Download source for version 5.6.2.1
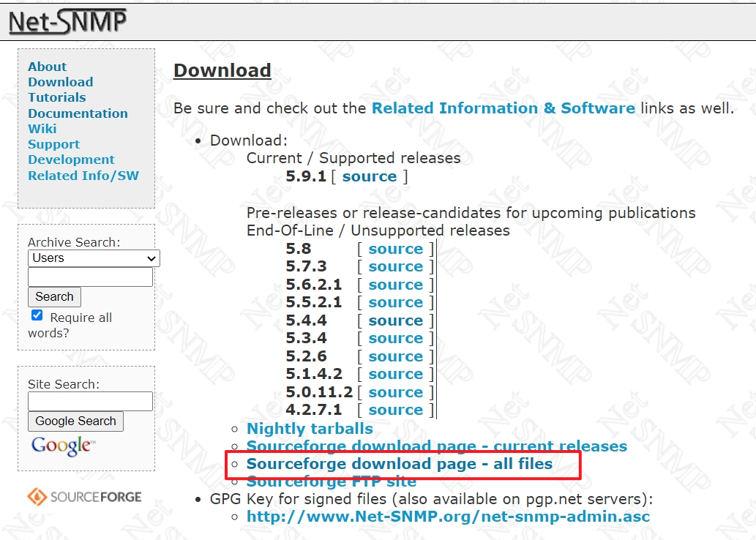The width and height of the screenshot is (756, 540). 396,285
